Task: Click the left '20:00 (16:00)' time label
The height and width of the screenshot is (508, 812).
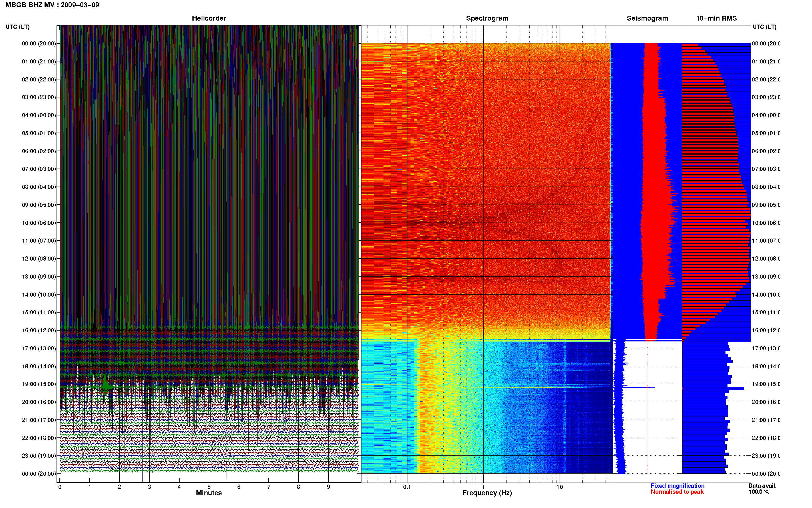Action: (x=39, y=402)
